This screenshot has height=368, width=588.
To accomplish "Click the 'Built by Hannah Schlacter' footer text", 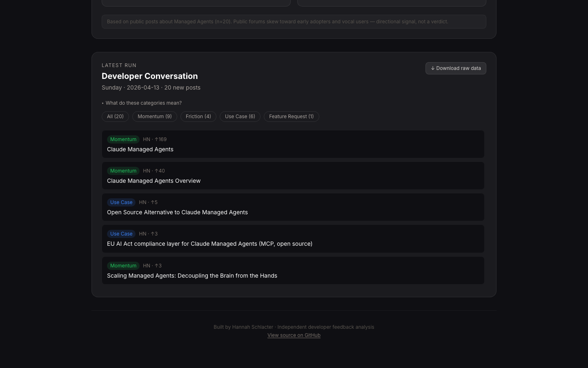I will pyautogui.click(x=294, y=327).
